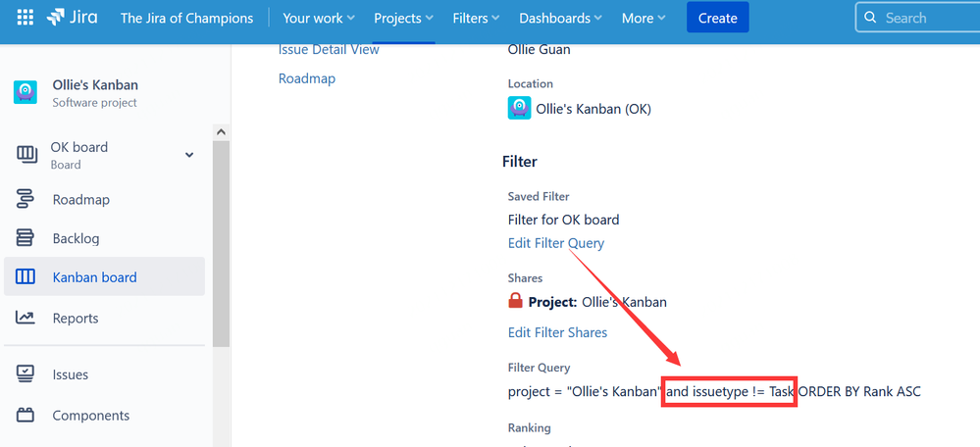This screenshot has width=980, height=447.
Task: Click the Roadmap icon in sidebar
Action: click(25, 200)
